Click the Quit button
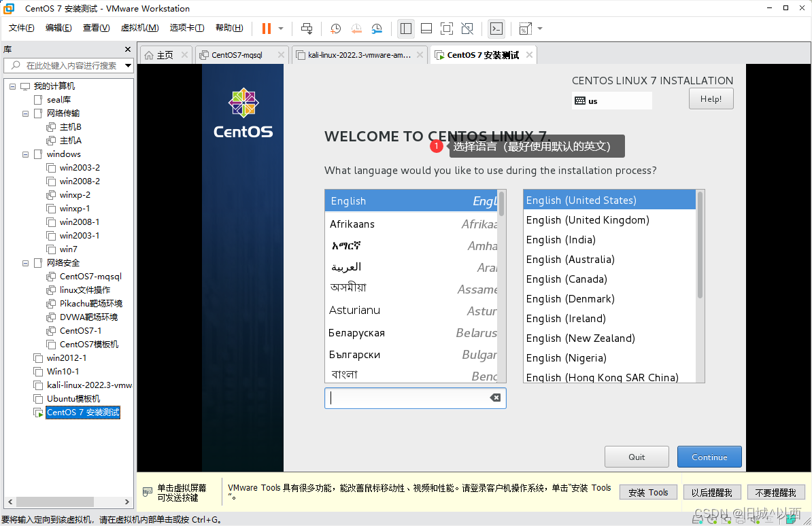 637,457
